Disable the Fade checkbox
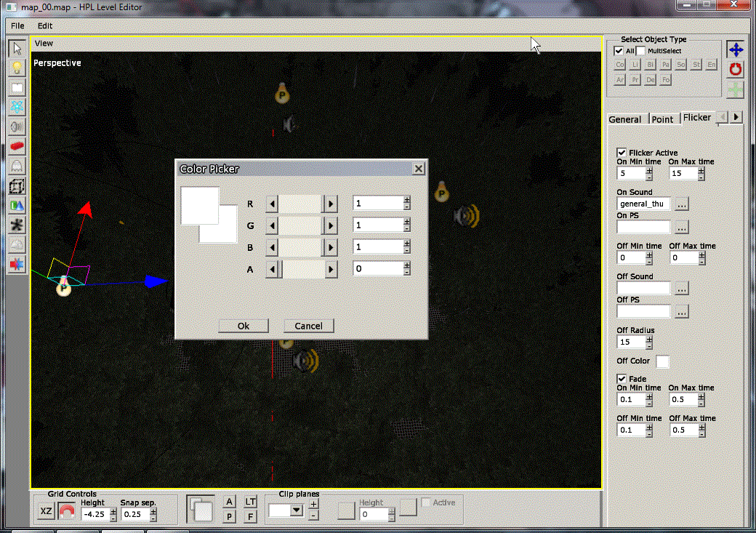Screen dimensions: 756x533 click(x=622, y=379)
